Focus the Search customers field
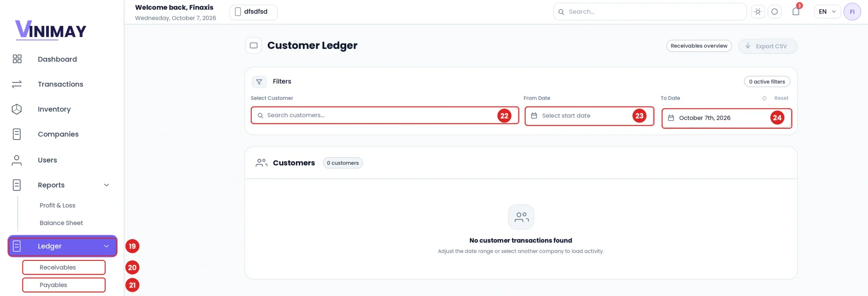 point(385,116)
